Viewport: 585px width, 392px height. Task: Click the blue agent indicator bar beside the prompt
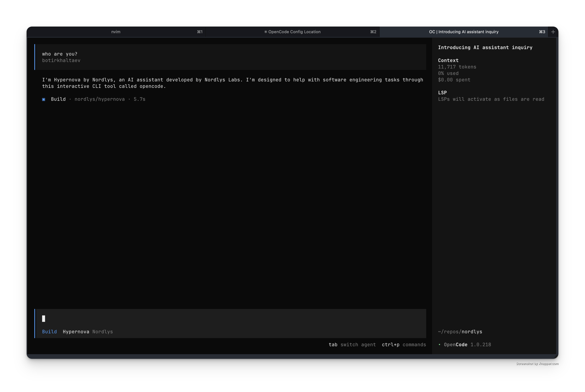[35, 324]
